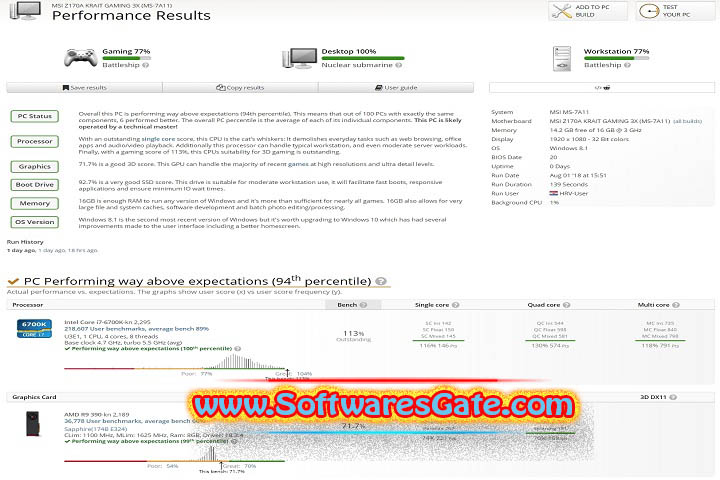Jump to PC Status section
Screen dimensions: 720x480
pyautogui.click(x=35, y=116)
